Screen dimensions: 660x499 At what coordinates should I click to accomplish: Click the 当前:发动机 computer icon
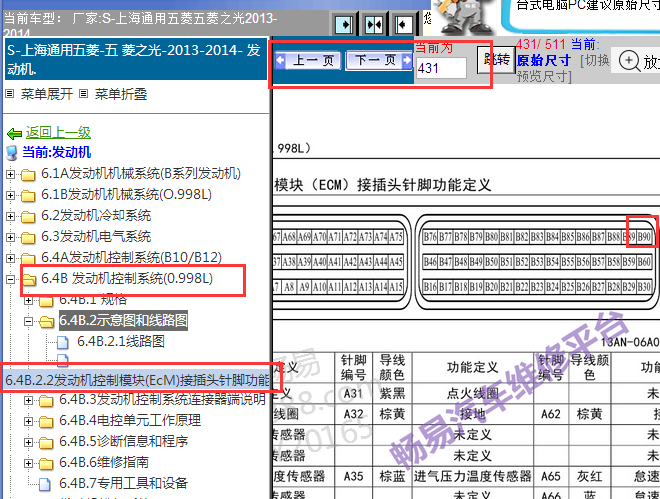12,153
